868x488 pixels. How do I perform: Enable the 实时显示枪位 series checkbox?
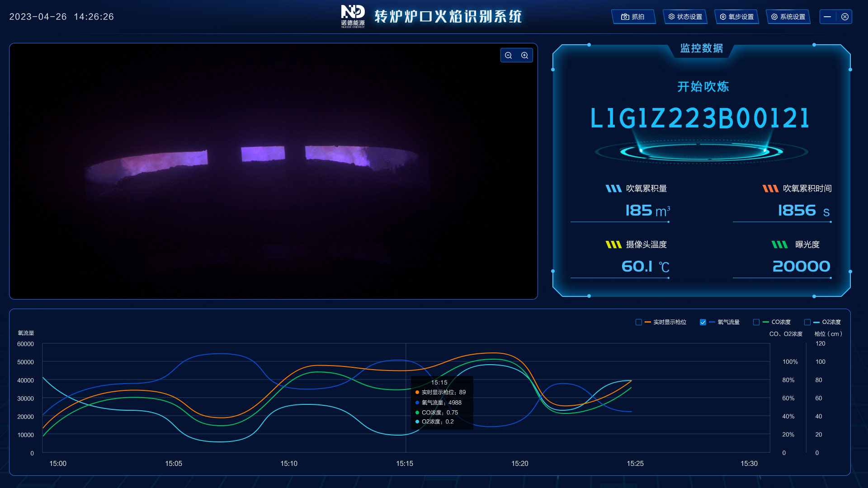639,322
